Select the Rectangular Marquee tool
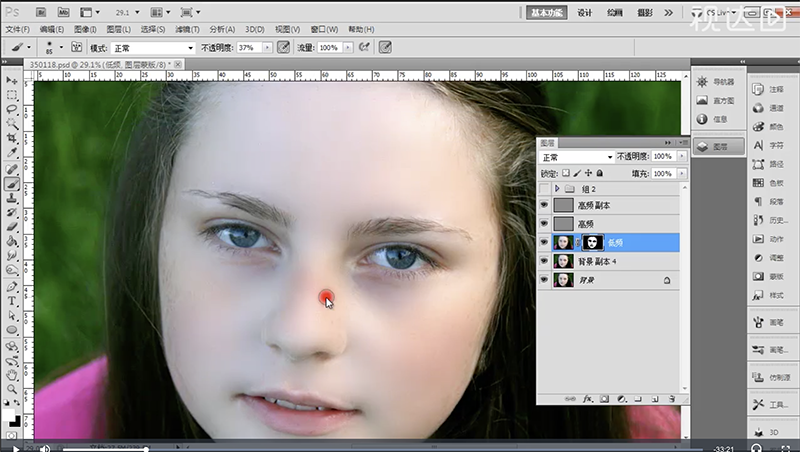 [12, 95]
